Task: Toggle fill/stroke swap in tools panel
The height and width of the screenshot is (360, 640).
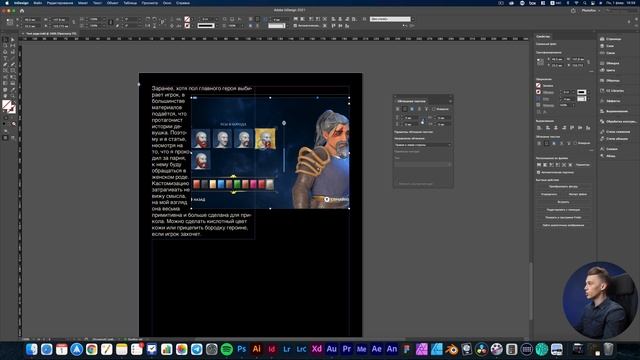Action: point(13,102)
